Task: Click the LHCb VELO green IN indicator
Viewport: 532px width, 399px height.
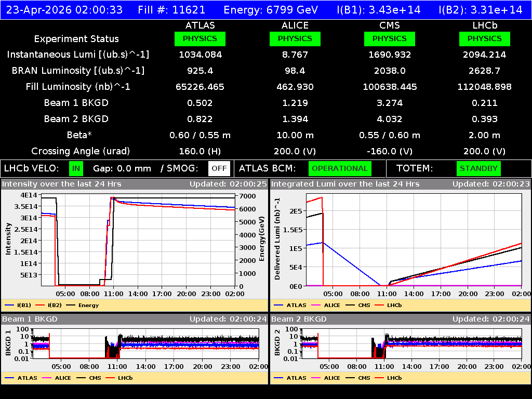Action: click(x=76, y=169)
